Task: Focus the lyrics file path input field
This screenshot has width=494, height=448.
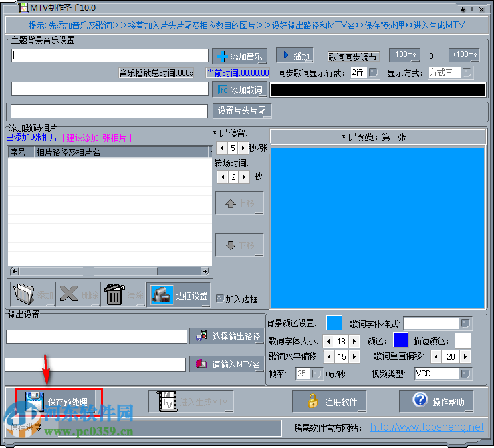Action: coord(110,88)
